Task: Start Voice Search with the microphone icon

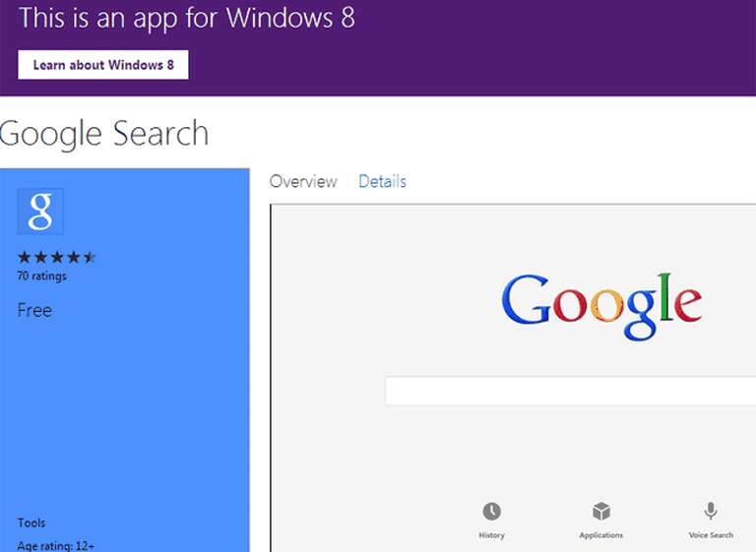Action: [x=710, y=512]
